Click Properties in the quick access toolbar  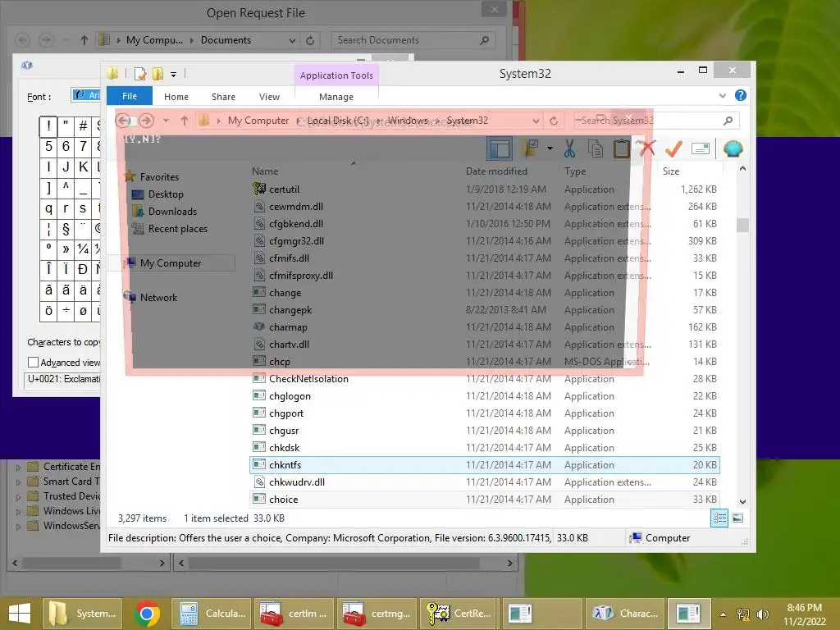point(140,74)
